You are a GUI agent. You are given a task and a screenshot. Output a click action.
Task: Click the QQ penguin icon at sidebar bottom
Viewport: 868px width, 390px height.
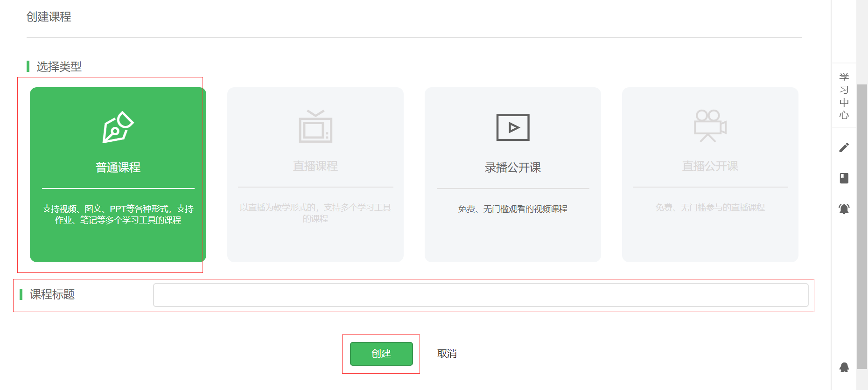pos(844,367)
